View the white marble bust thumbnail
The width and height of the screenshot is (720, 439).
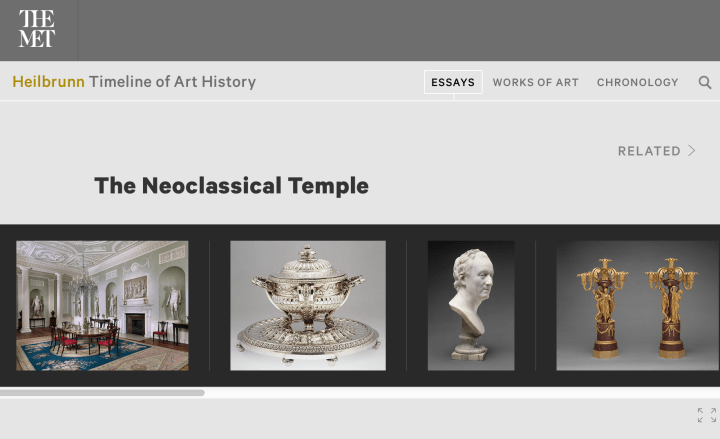tap(471, 305)
